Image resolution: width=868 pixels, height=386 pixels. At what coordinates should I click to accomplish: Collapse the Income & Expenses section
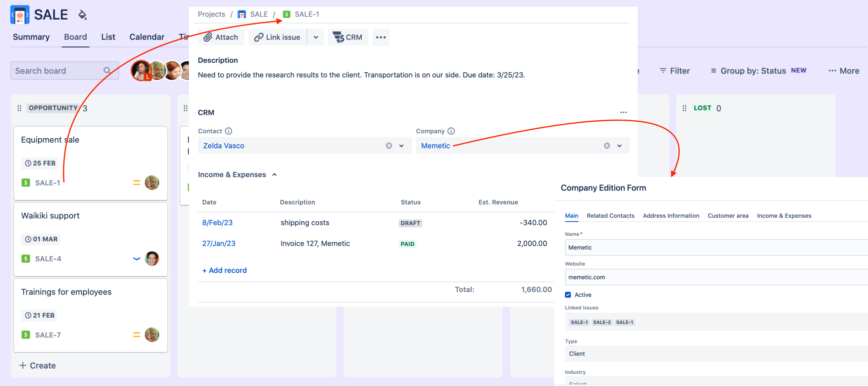tap(274, 174)
